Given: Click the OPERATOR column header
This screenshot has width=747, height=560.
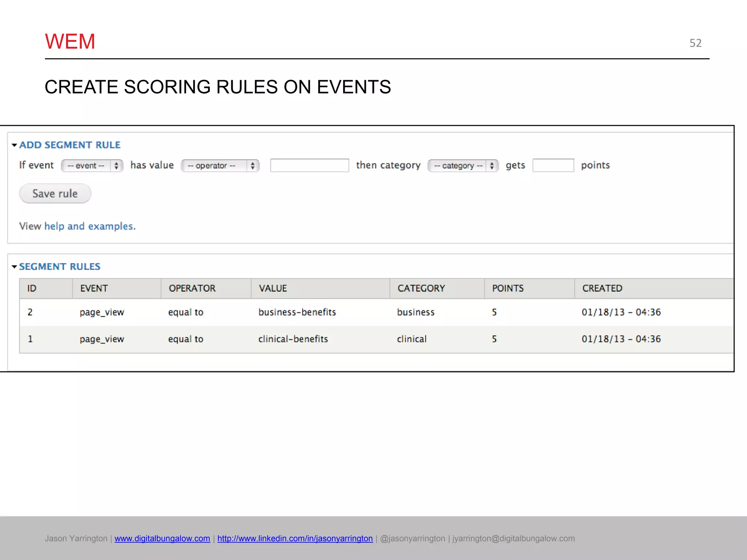Looking at the screenshot, I should pos(206,288).
